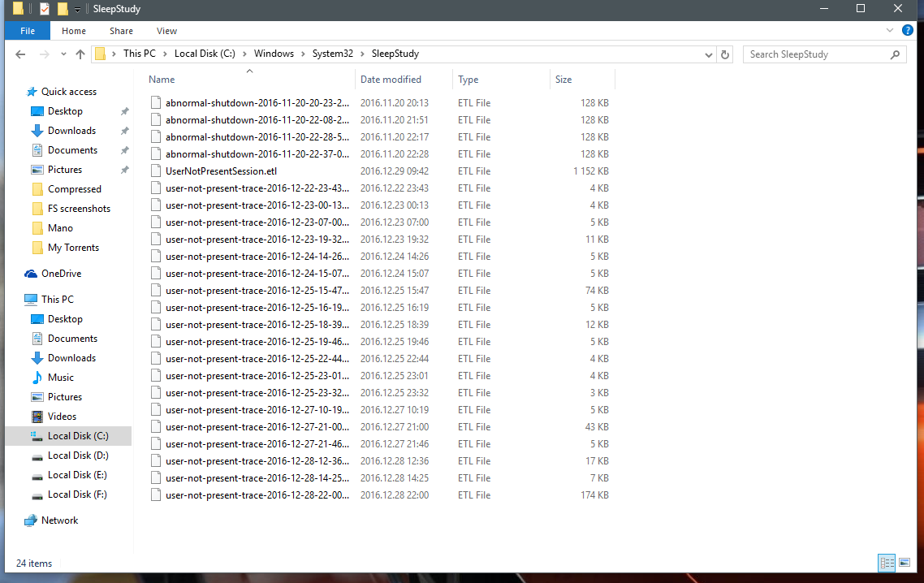Viewport: 924px width, 583px height.
Task: Click the Pictures icon under This PC
Action: (x=37, y=397)
